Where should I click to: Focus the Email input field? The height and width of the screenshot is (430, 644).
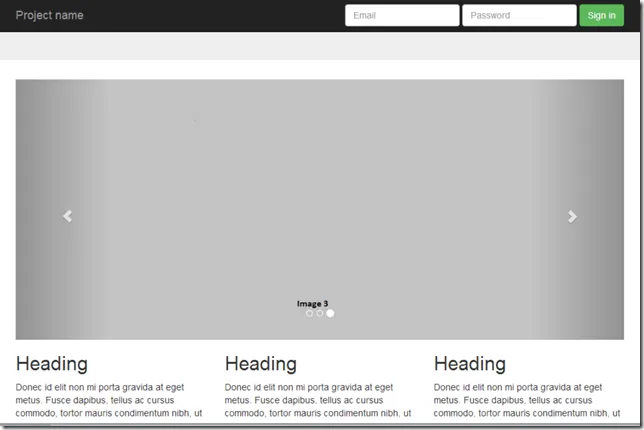click(x=401, y=15)
